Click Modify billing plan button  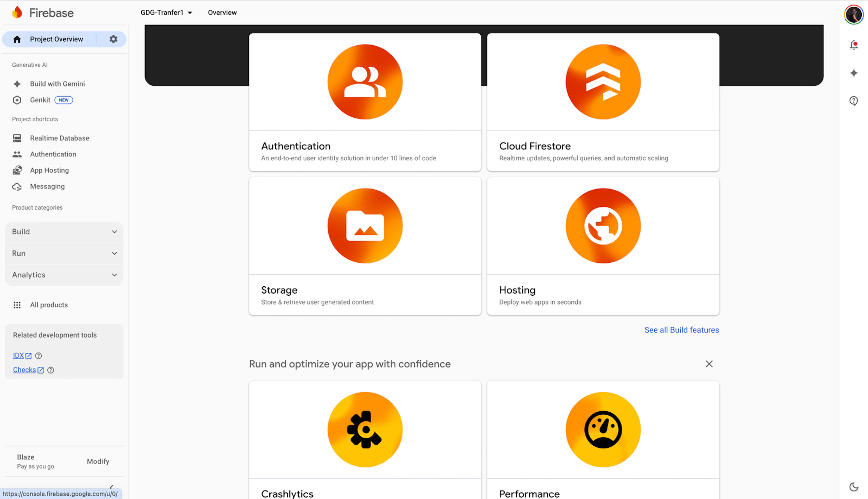(98, 461)
